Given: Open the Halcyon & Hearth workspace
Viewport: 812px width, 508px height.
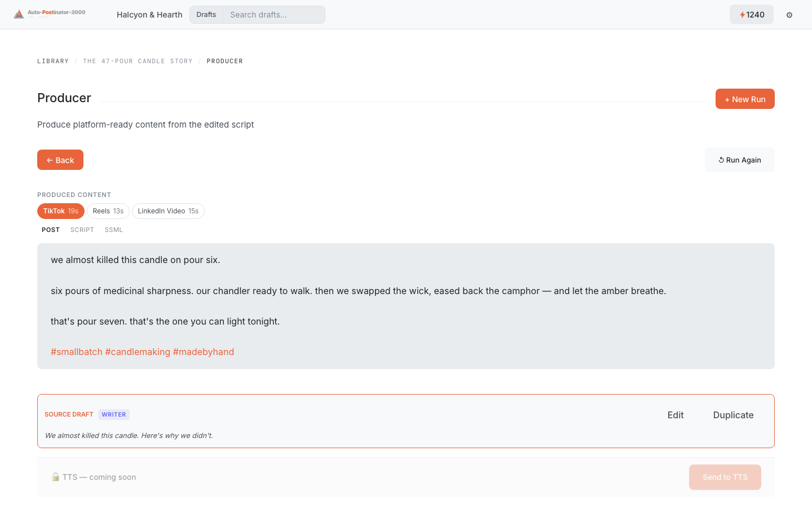Looking at the screenshot, I should [x=149, y=15].
